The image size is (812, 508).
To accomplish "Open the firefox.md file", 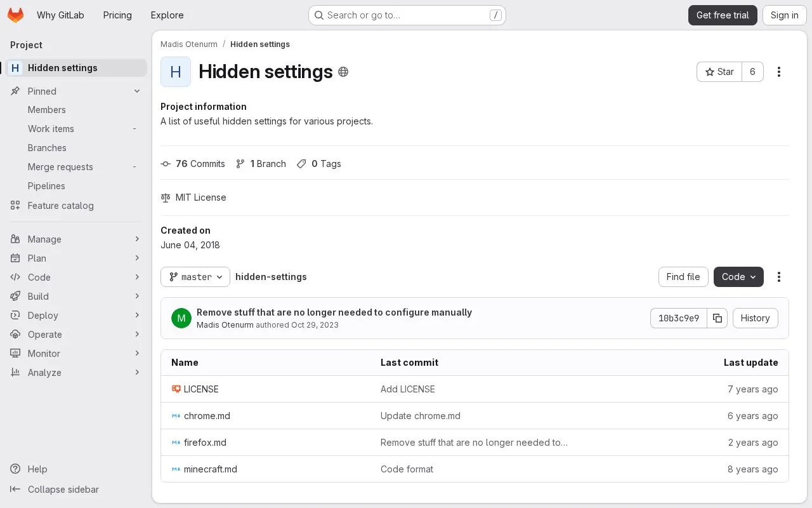I will pyautogui.click(x=205, y=443).
